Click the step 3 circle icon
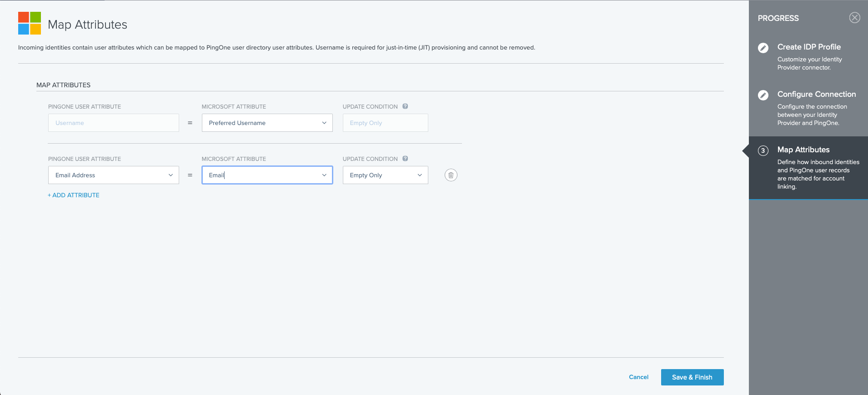This screenshot has height=395, width=868. tap(763, 150)
